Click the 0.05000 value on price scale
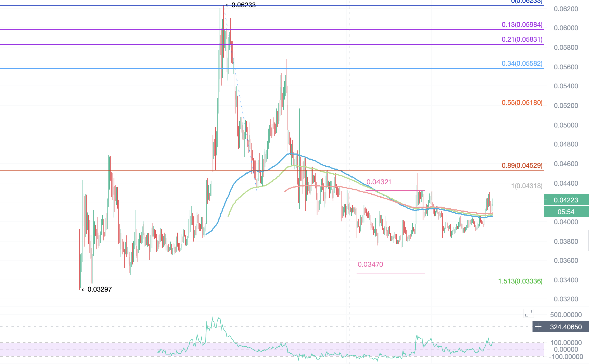589x364 pixels. tap(566, 125)
